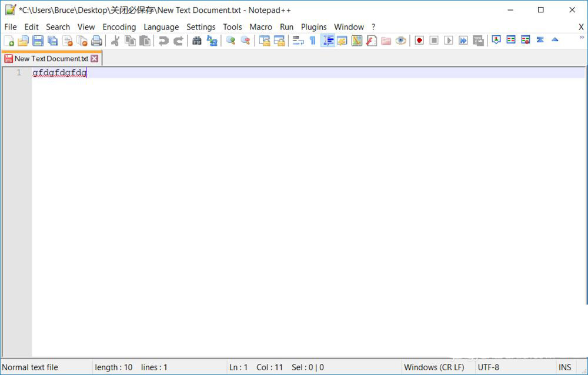Create a new file with the New icon

click(9, 41)
